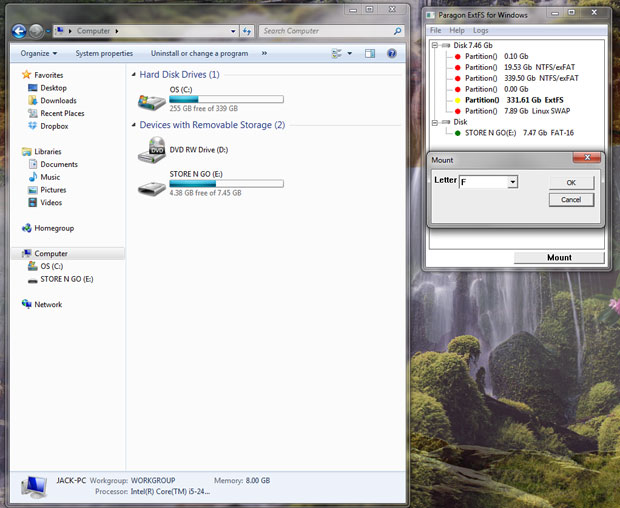
Task: Open the recent pages dropdown arrow beside Forward
Action: coord(47,31)
